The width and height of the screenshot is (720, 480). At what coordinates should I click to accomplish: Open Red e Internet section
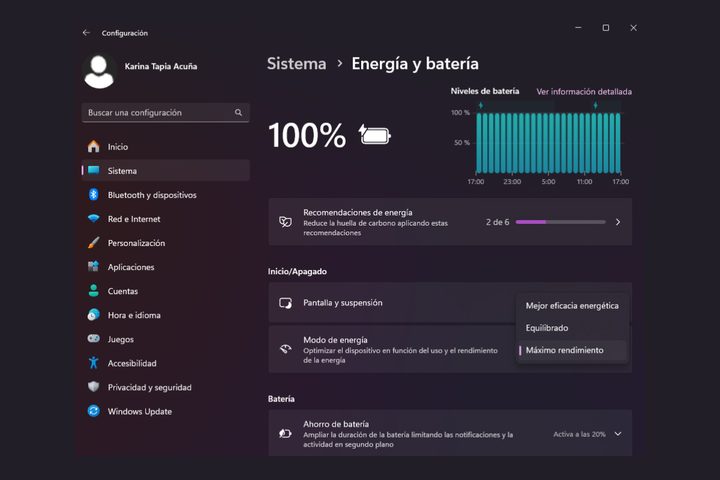[134, 219]
